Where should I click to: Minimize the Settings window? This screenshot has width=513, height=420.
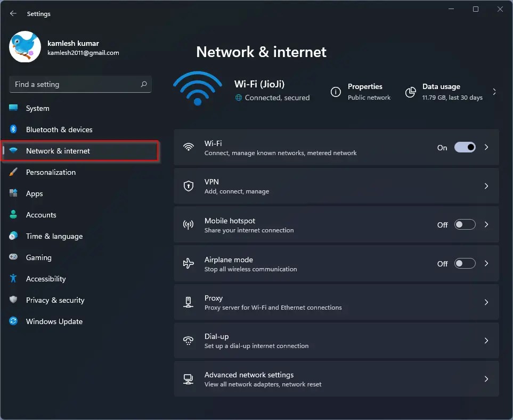(451, 9)
